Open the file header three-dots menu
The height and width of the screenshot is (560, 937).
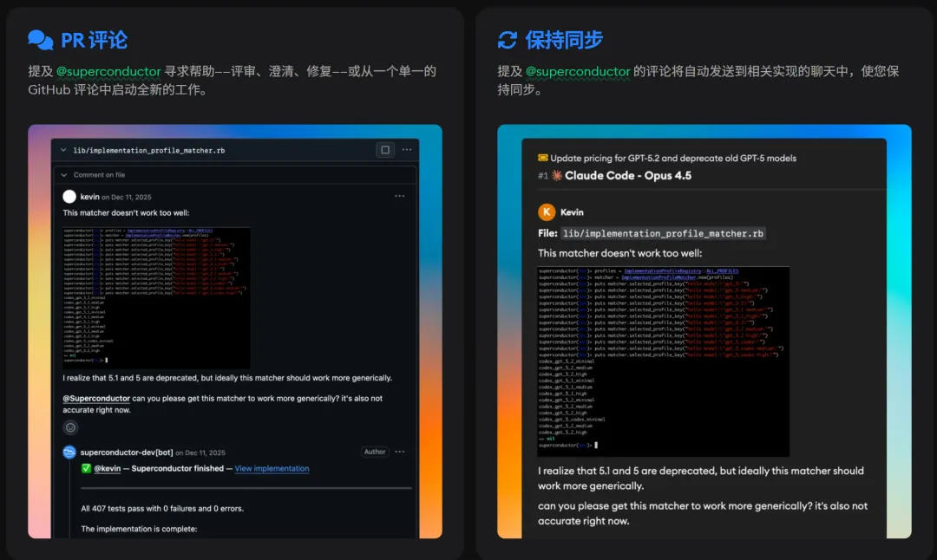pos(407,150)
